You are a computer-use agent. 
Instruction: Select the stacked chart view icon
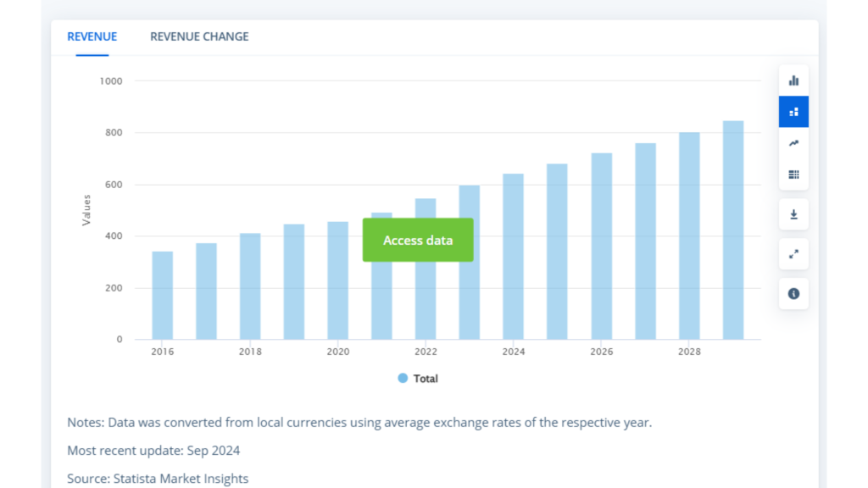tap(793, 112)
